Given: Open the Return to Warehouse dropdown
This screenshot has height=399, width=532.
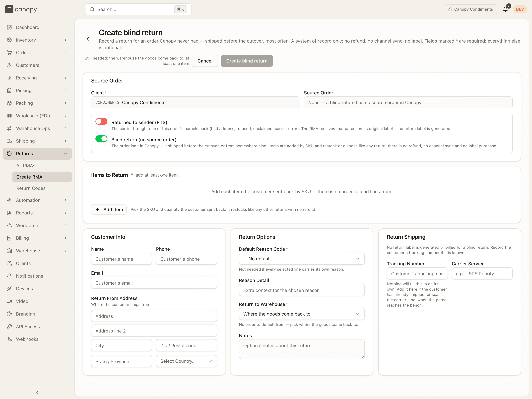Looking at the screenshot, I should point(302,314).
